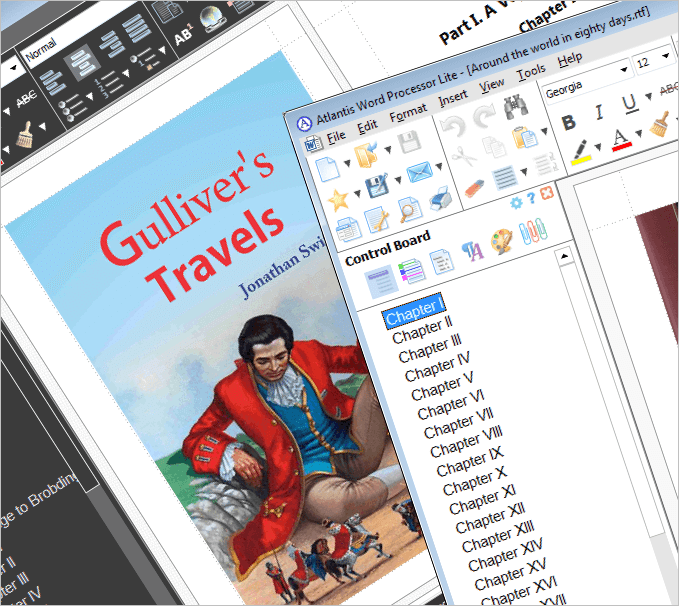The height and width of the screenshot is (606, 679).
Task: Switch Control Board to paper clips tab
Action: point(534,231)
